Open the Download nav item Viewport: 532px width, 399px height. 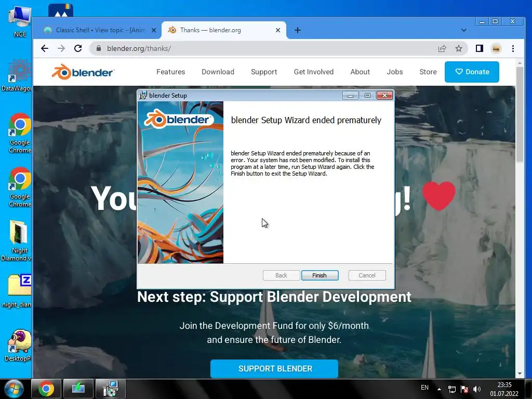(x=218, y=72)
